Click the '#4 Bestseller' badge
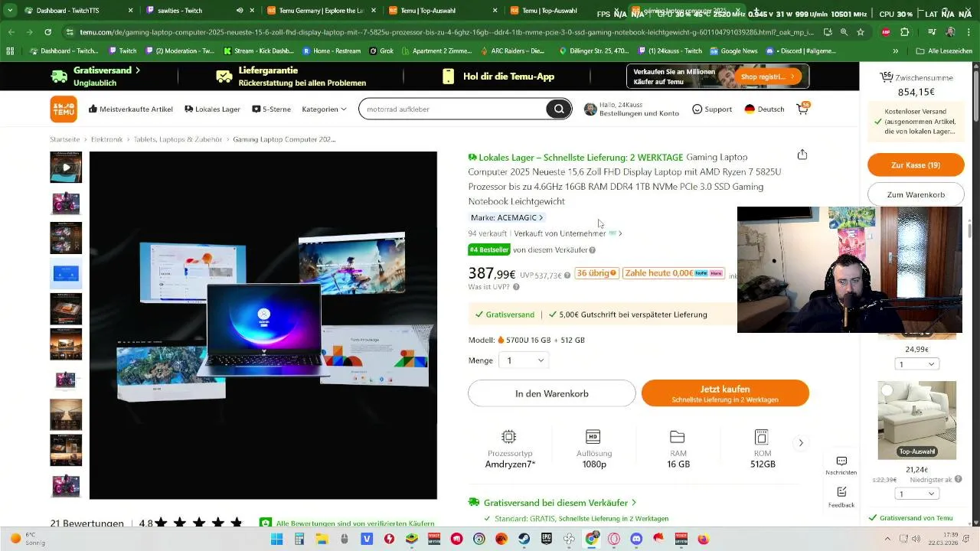Viewport: 980px width, 551px height. coord(489,250)
